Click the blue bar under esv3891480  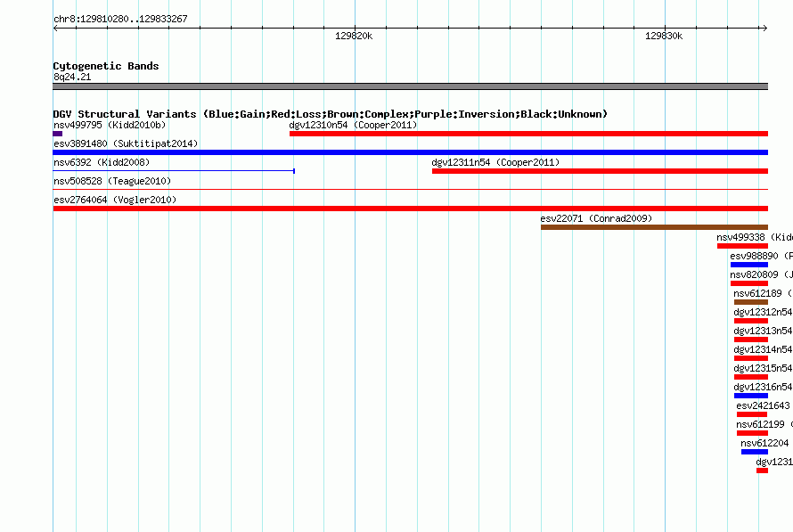tap(410, 152)
